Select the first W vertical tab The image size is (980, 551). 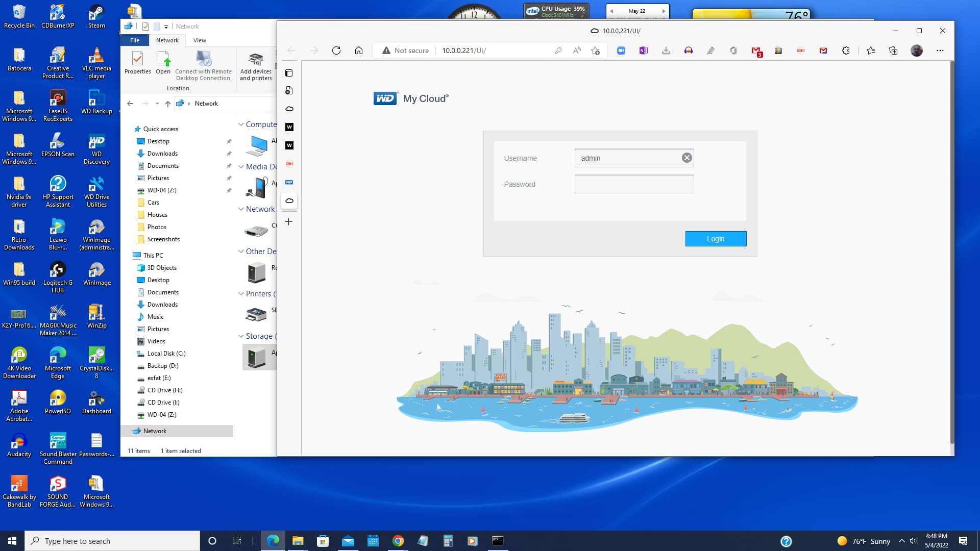pos(289,127)
